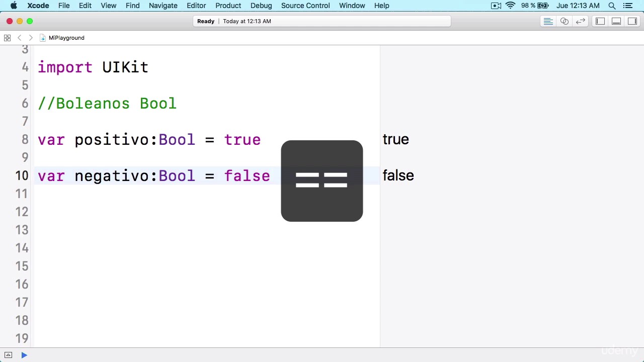Open the Find menu
Screen dimensions: 644x362
pyautogui.click(x=133, y=6)
